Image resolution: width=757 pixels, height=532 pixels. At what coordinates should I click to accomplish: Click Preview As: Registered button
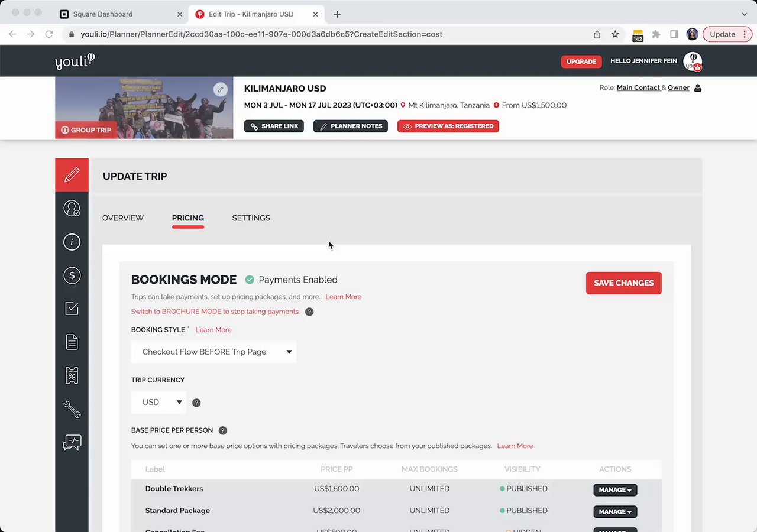click(448, 126)
